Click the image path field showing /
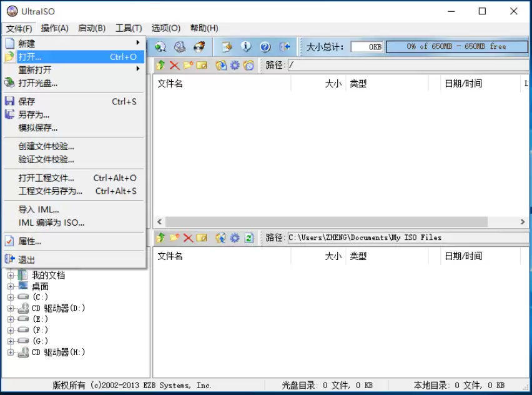This screenshot has height=395, width=532. pyautogui.click(x=408, y=65)
